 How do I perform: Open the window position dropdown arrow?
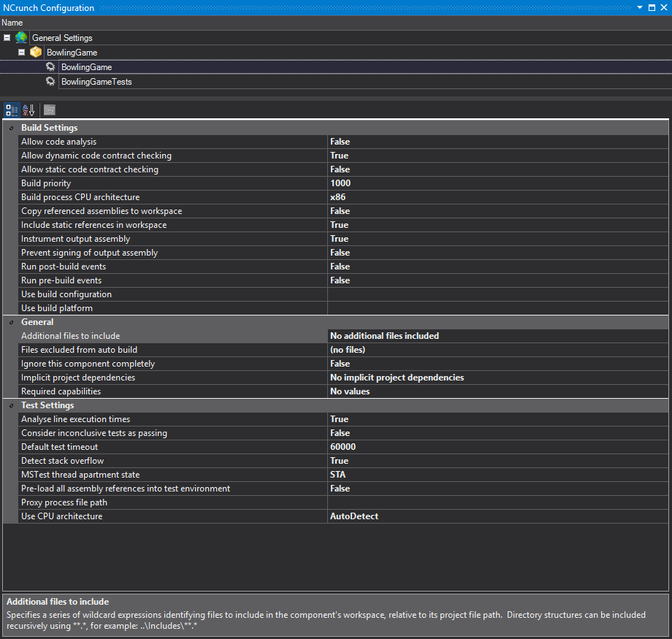point(640,7)
